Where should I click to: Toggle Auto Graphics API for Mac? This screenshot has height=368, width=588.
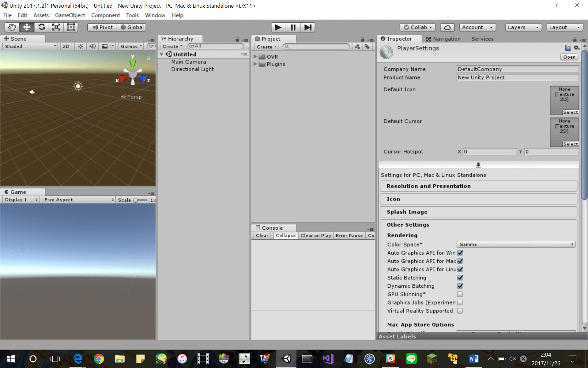[x=460, y=261]
